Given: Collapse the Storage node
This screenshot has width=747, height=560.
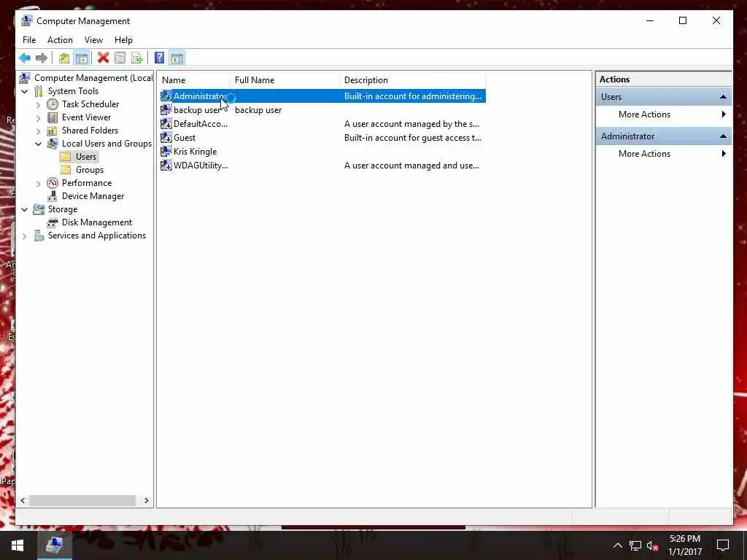Looking at the screenshot, I should pos(24,209).
